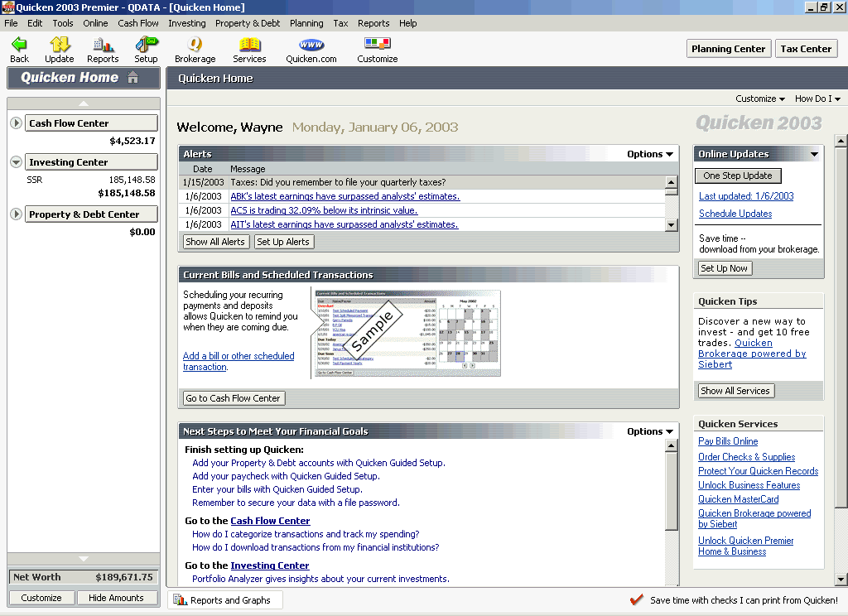Open the Help menu
Screen dimensions: 848x616
point(407,23)
